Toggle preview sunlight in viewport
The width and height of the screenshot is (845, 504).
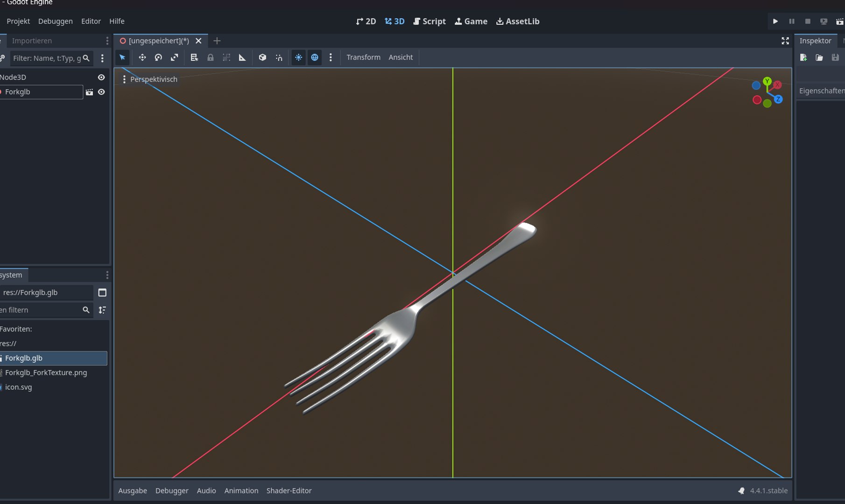pos(298,57)
